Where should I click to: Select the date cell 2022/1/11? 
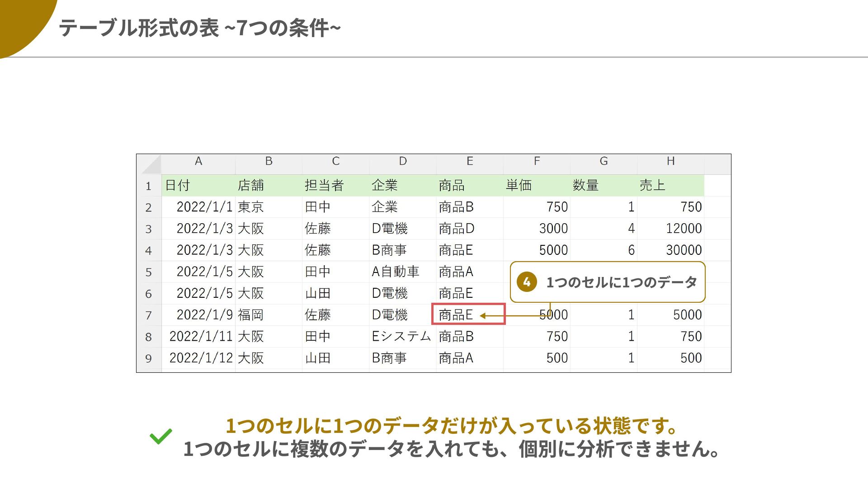[198, 337]
